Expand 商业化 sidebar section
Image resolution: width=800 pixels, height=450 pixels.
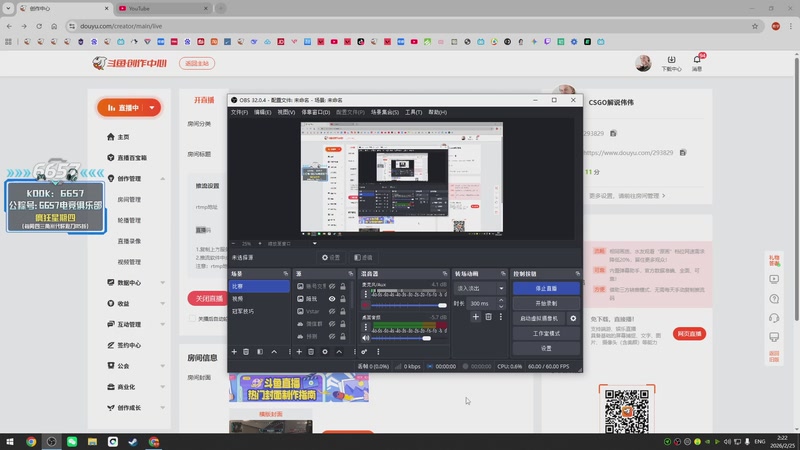(162, 387)
